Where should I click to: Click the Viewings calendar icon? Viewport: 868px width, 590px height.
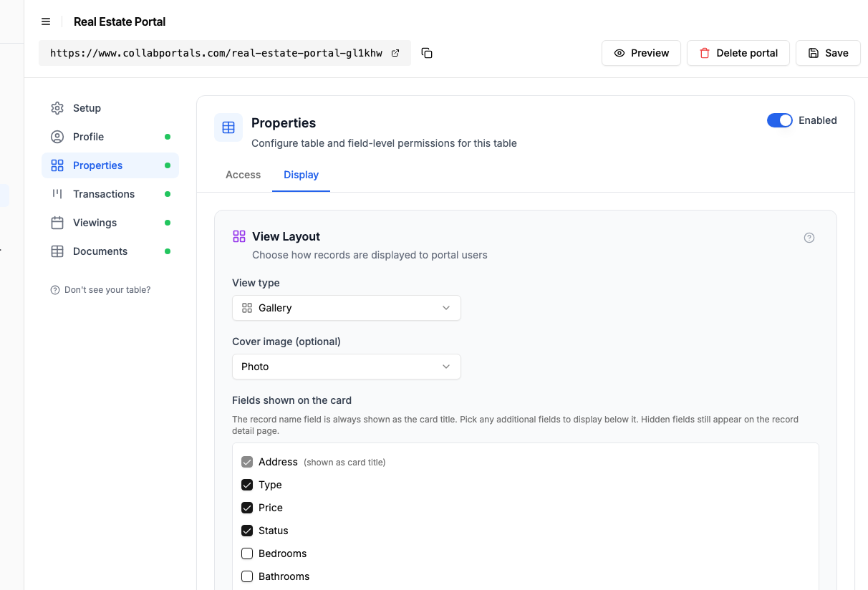click(x=57, y=223)
